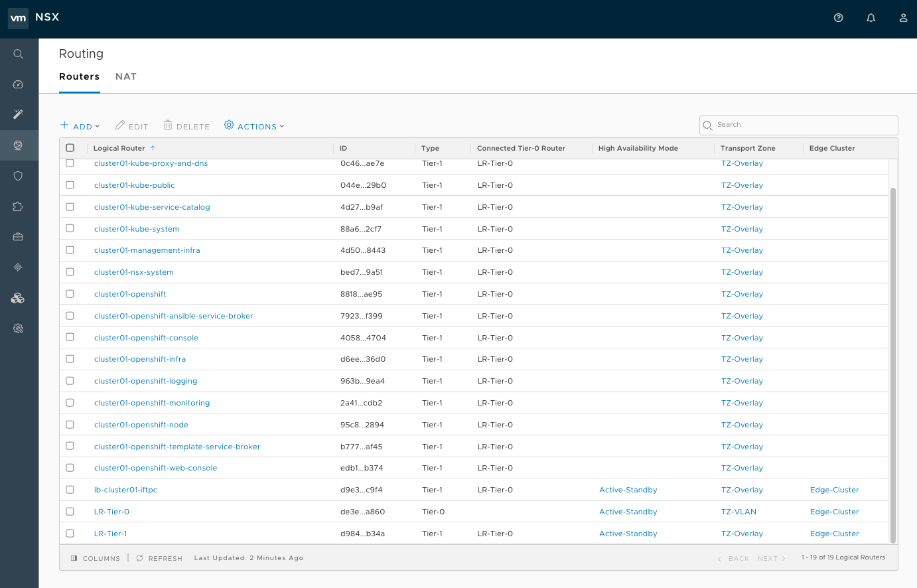This screenshot has width=917, height=588.
Task: Open the sidebar briefcase icon
Action: click(x=19, y=236)
